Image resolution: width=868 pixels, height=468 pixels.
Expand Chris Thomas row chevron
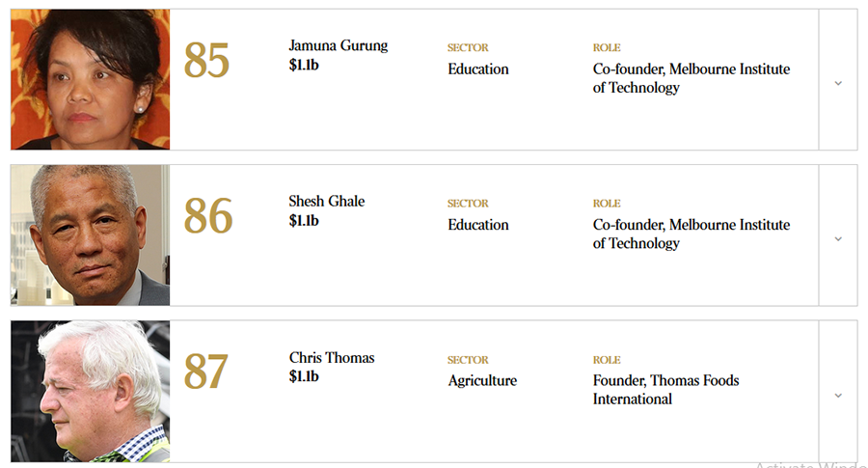coord(838,396)
